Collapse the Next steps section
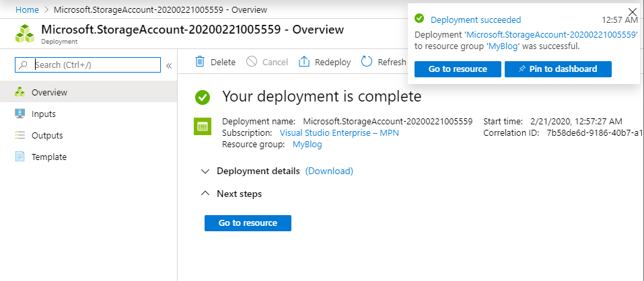 point(205,194)
